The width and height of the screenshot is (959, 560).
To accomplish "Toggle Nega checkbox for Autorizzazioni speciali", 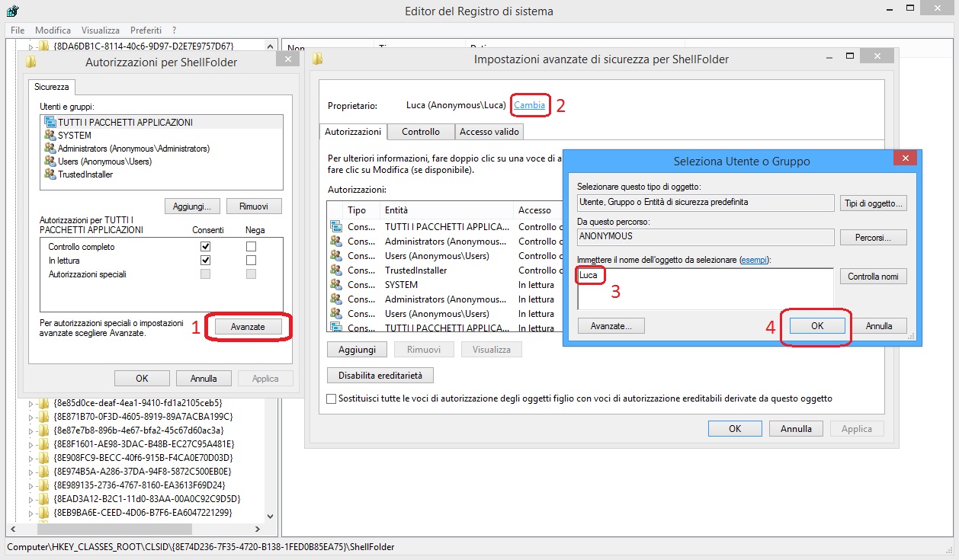I will (x=251, y=274).
